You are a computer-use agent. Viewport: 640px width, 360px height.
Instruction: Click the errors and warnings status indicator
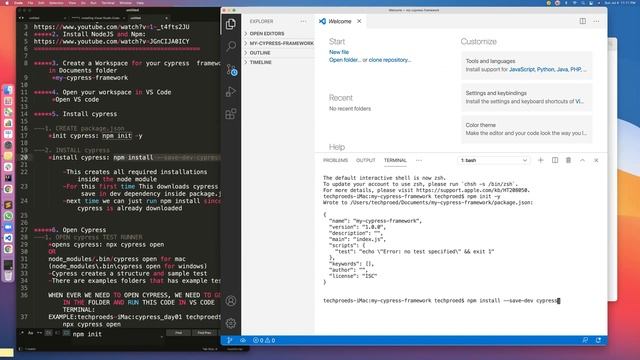click(x=264, y=340)
